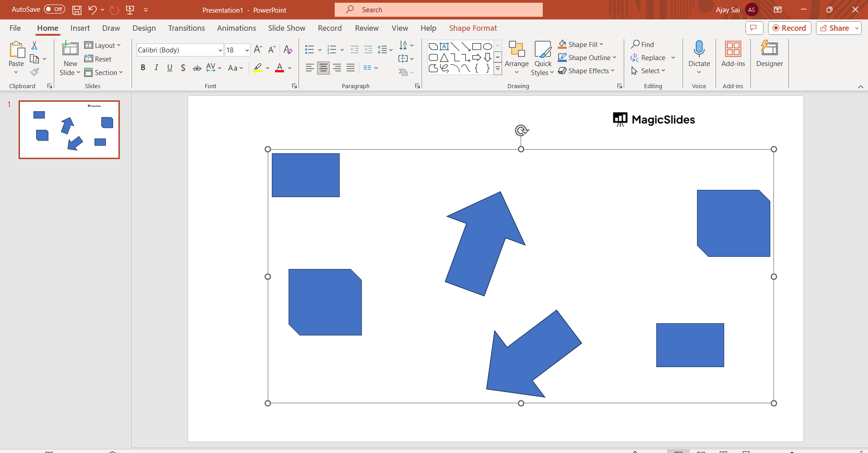Click the rotation handle above selection
Viewport: 868px width, 453px height.
521,131
